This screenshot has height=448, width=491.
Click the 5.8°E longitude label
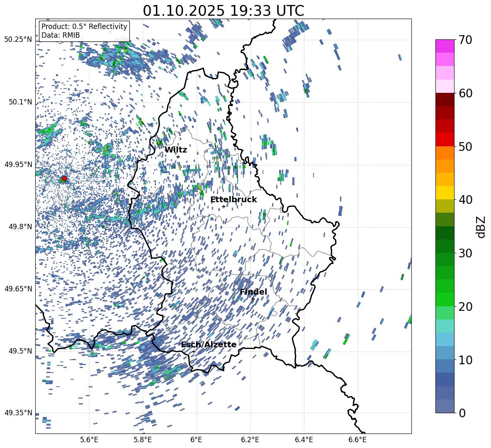[143, 440]
